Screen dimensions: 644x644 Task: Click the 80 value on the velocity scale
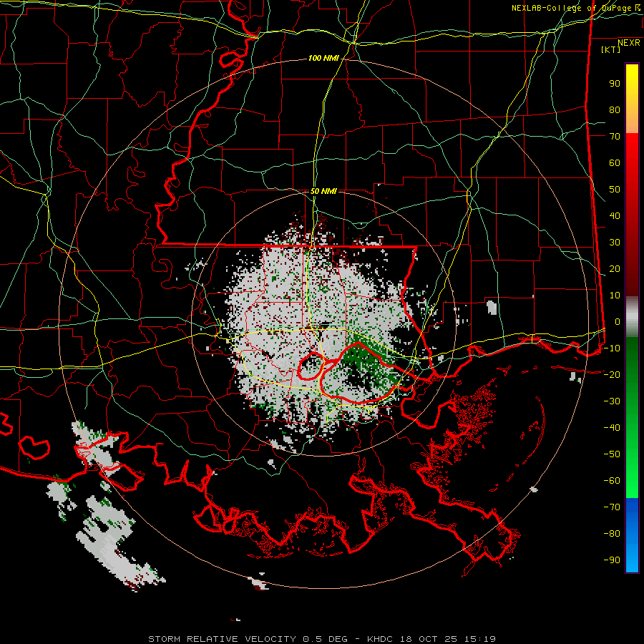pyautogui.click(x=615, y=110)
